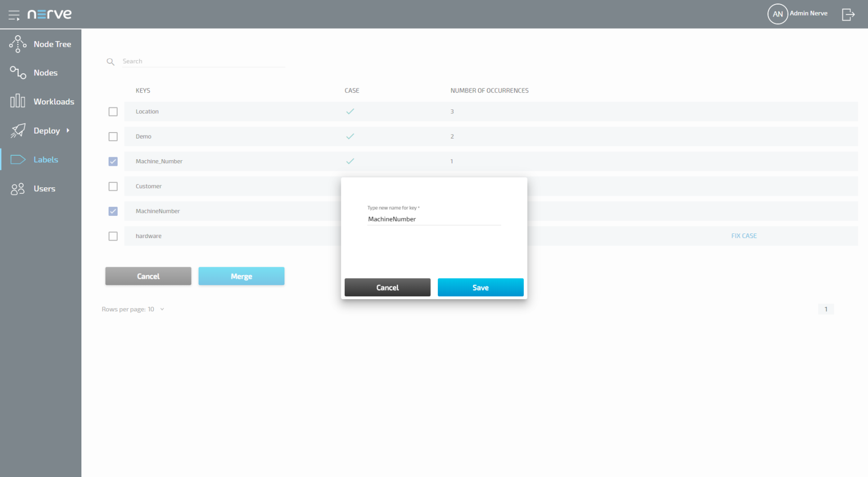This screenshot has height=477, width=868.
Task: Click the Users people icon
Action: point(18,189)
